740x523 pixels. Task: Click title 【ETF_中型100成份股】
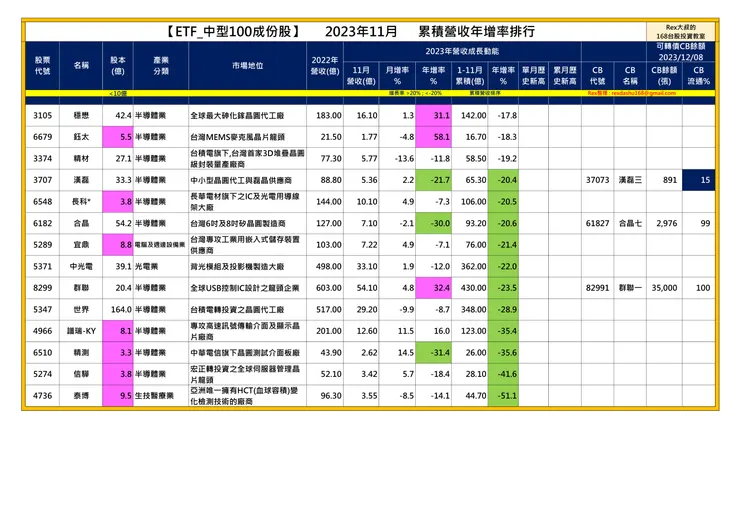tap(233, 32)
